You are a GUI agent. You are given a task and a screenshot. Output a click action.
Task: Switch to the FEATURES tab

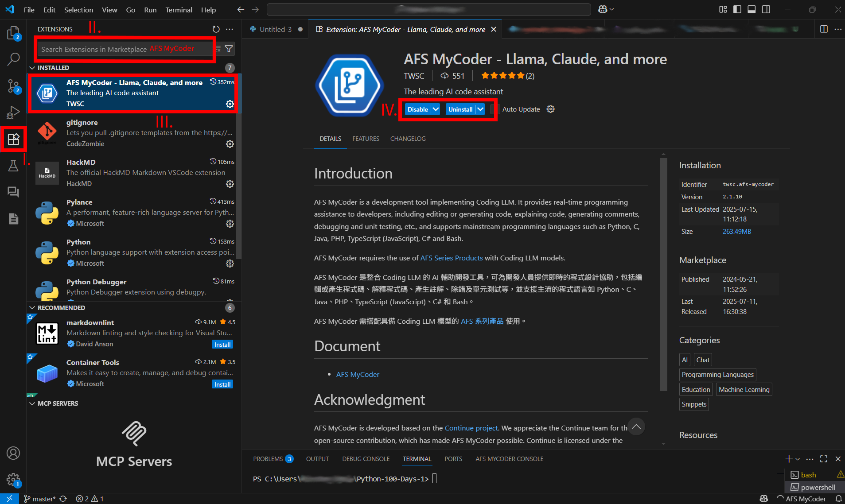[x=366, y=139]
